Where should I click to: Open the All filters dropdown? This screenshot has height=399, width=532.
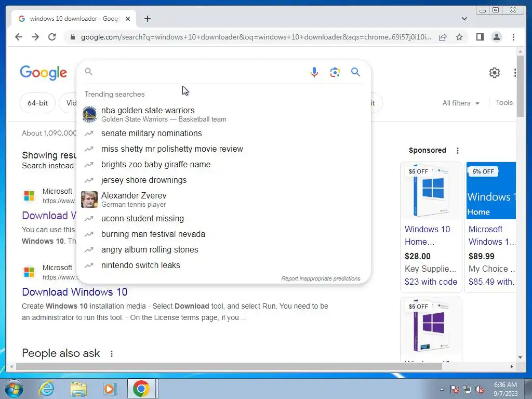(x=461, y=103)
